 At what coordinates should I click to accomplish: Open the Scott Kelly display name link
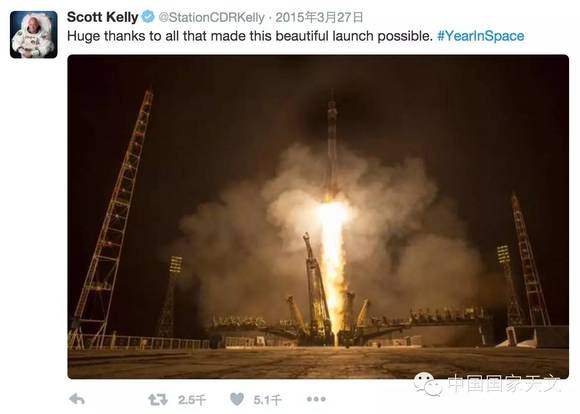pyautogui.click(x=102, y=17)
